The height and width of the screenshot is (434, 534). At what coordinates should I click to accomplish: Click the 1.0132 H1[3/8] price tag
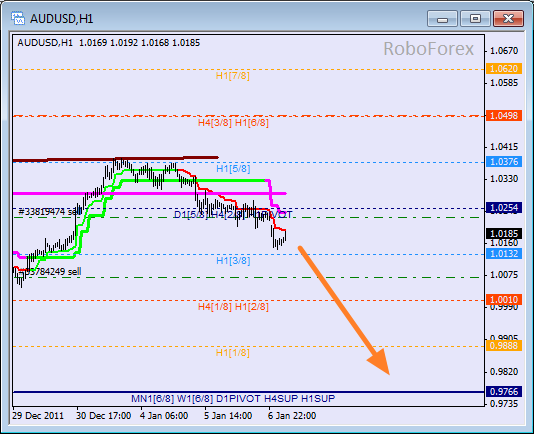coord(504,253)
